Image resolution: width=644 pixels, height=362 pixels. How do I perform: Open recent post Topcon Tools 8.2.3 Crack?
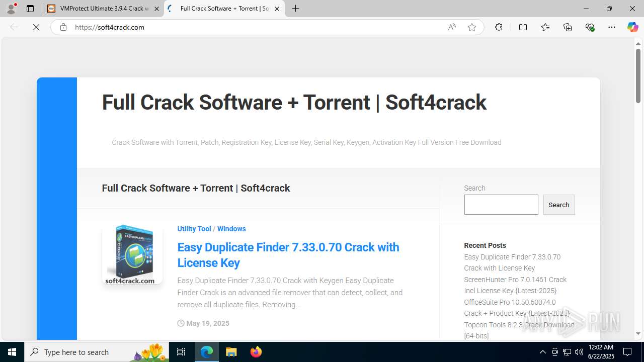coord(519,330)
